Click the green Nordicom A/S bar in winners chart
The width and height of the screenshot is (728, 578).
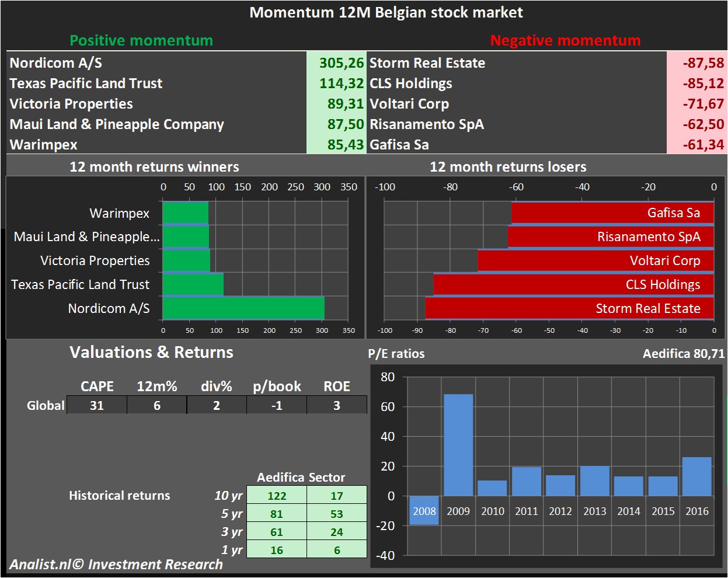(x=243, y=308)
